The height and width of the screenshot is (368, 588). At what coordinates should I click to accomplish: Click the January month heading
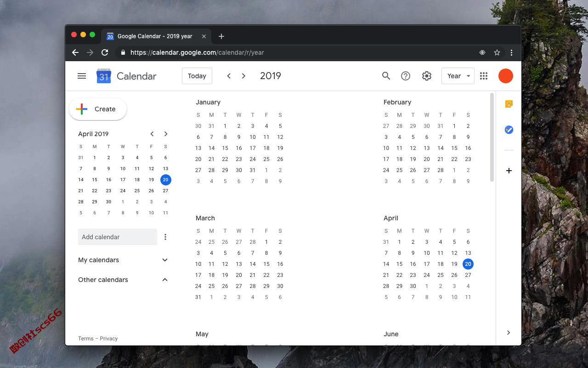click(x=208, y=102)
